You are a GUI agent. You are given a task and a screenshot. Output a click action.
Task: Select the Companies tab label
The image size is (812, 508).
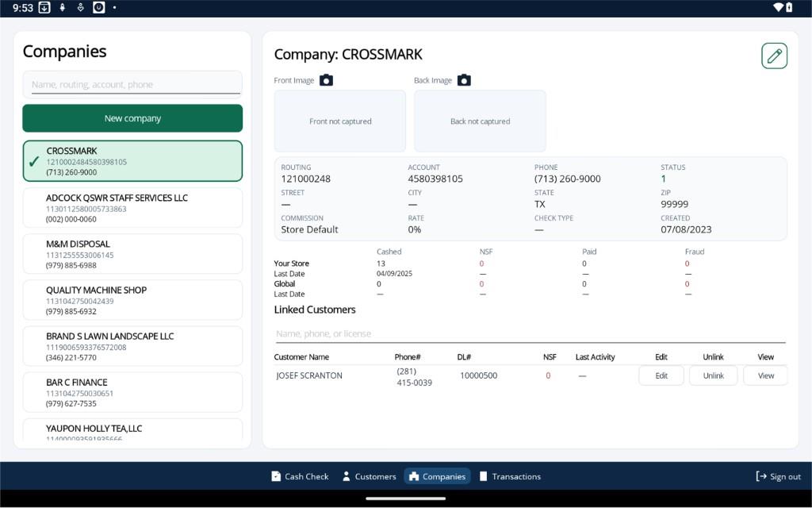(444, 476)
